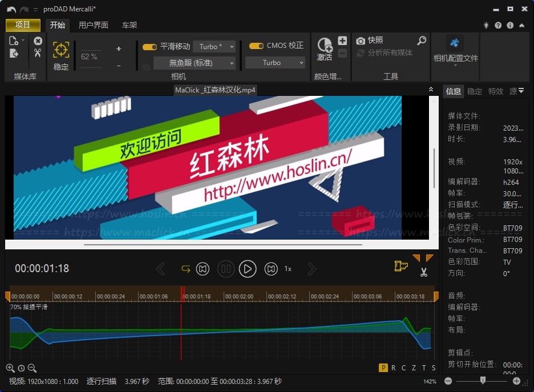Toggle the loop playback icon
The height and width of the screenshot is (392, 534).
pyautogui.click(x=185, y=269)
